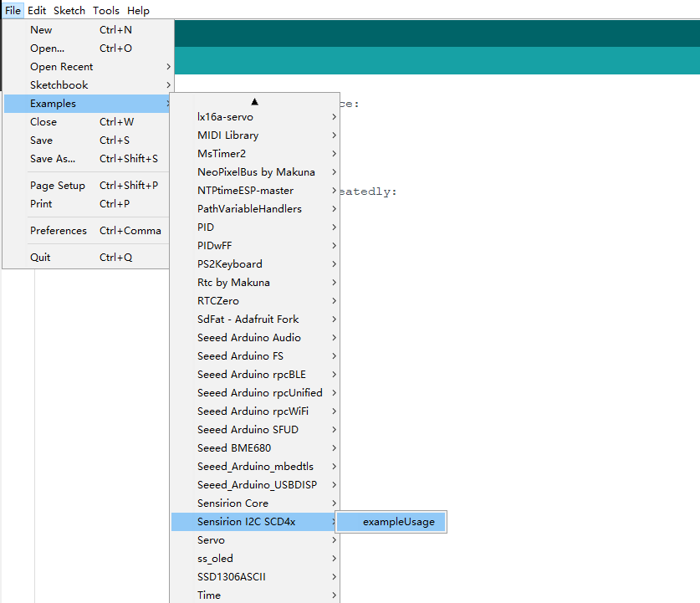Image resolution: width=700 pixels, height=603 pixels.
Task: Expand the MsTimer2 examples
Action: click(255, 154)
